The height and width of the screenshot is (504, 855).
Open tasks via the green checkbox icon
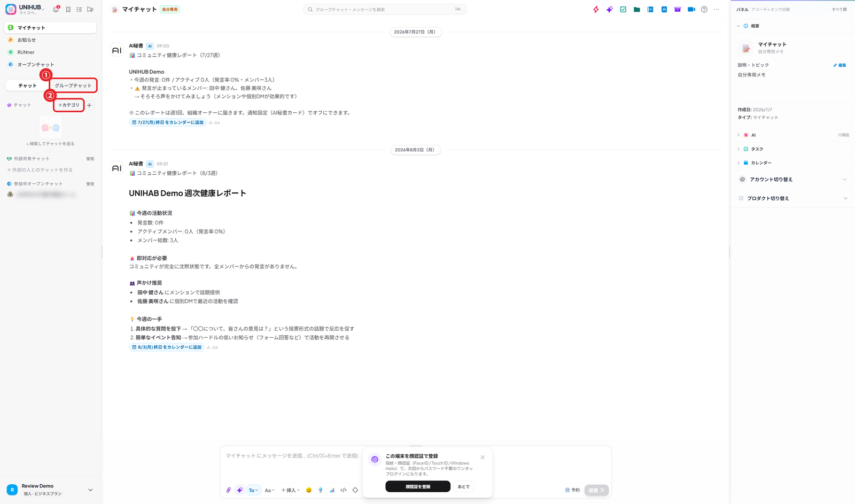pyautogui.click(x=623, y=10)
